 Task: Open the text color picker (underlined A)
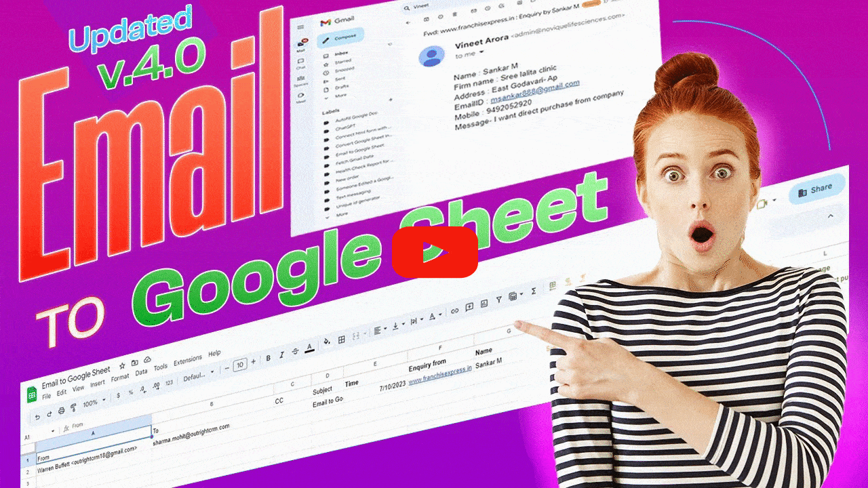[x=309, y=348]
